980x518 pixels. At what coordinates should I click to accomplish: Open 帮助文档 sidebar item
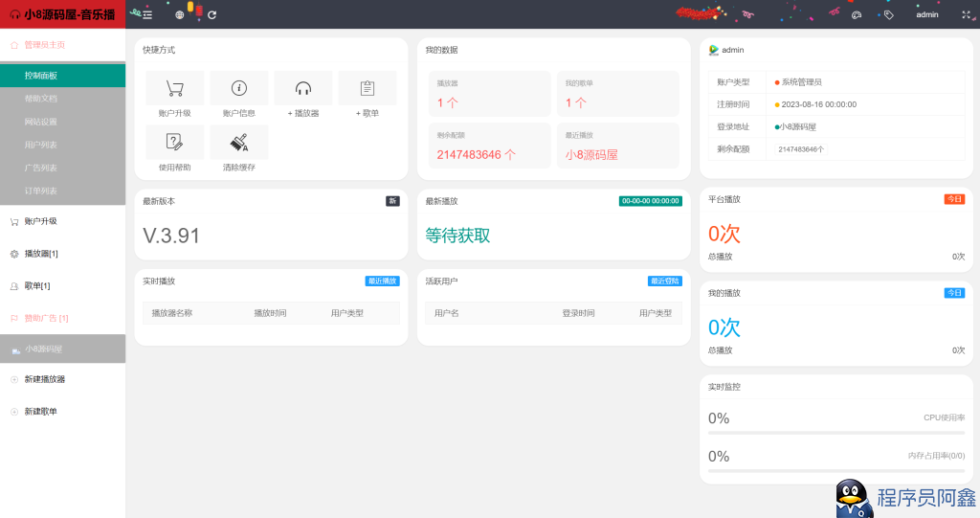[x=62, y=99]
